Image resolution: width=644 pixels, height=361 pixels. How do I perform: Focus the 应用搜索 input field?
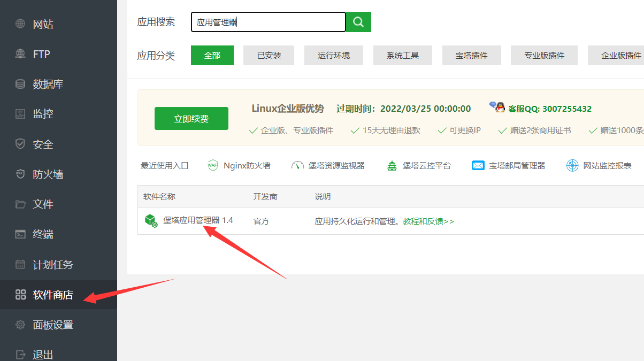pyautogui.click(x=269, y=22)
